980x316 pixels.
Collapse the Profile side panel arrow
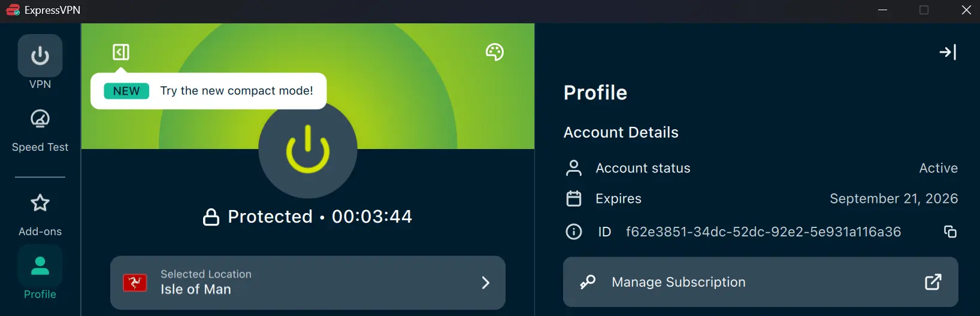(948, 53)
